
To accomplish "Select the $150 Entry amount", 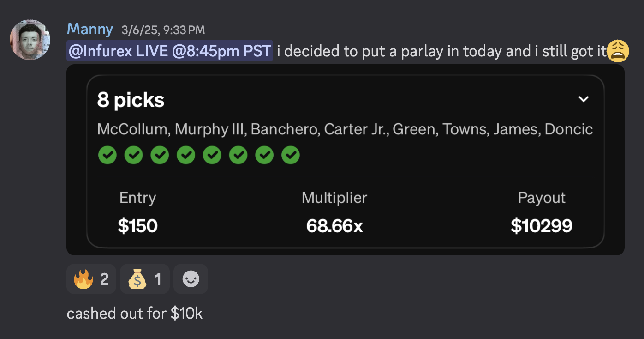I will [137, 226].
